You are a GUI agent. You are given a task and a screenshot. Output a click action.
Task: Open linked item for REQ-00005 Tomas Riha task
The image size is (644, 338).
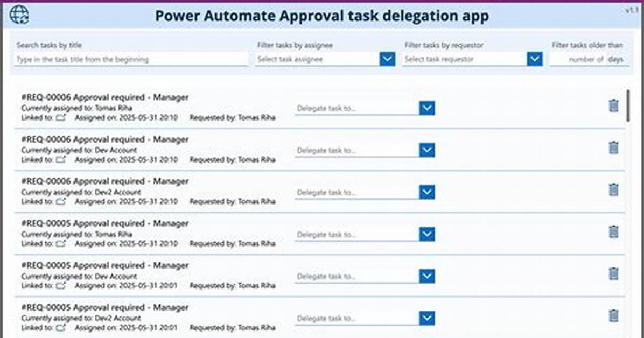point(61,243)
